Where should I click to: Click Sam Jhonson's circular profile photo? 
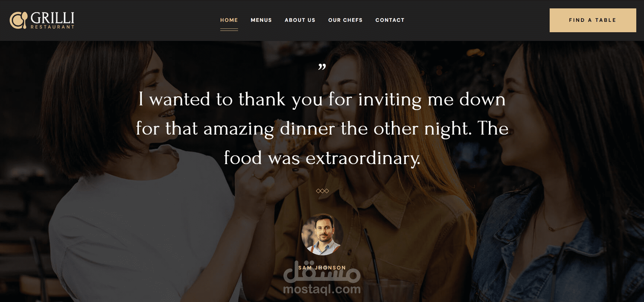click(322, 234)
